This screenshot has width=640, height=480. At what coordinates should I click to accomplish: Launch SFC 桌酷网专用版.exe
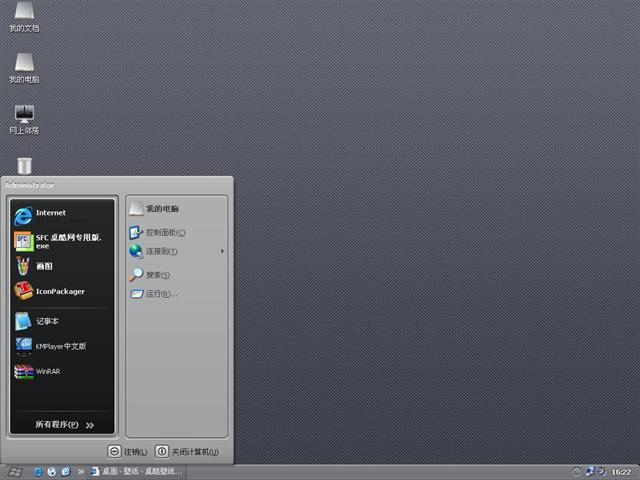click(x=62, y=241)
